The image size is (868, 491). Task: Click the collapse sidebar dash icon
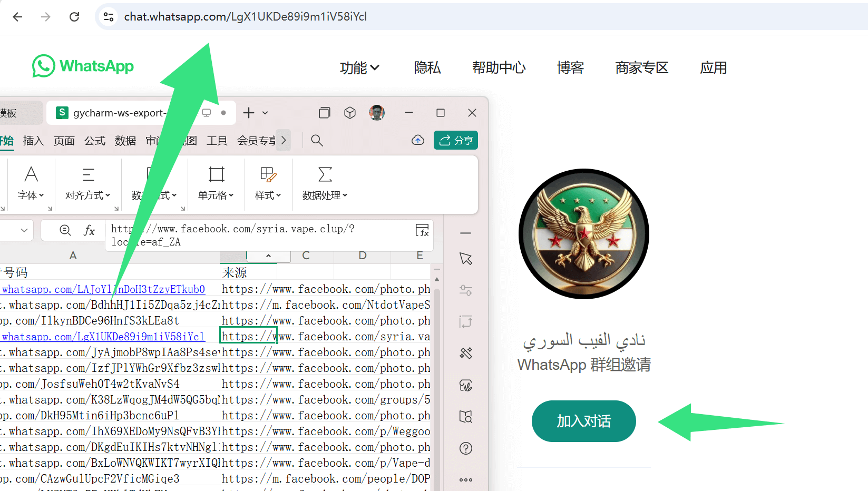coord(465,233)
